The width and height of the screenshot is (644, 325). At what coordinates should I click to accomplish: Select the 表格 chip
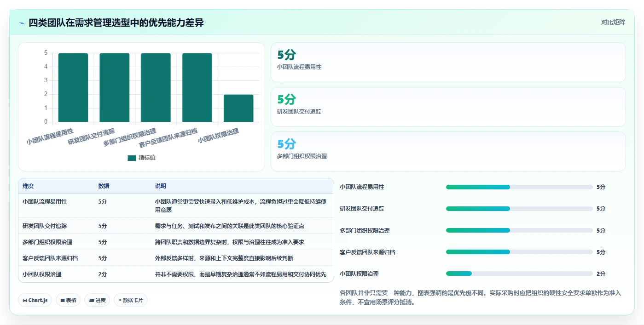pyautogui.click(x=68, y=300)
